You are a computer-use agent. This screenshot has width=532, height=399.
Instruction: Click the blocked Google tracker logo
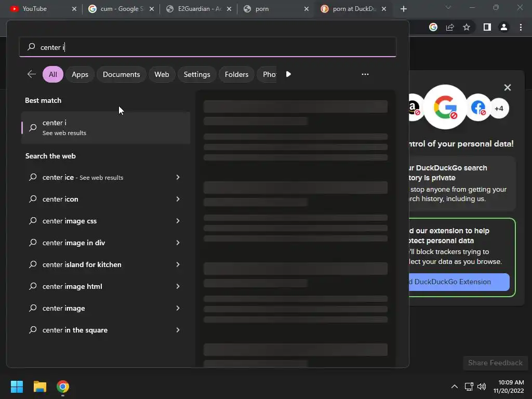point(445,107)
